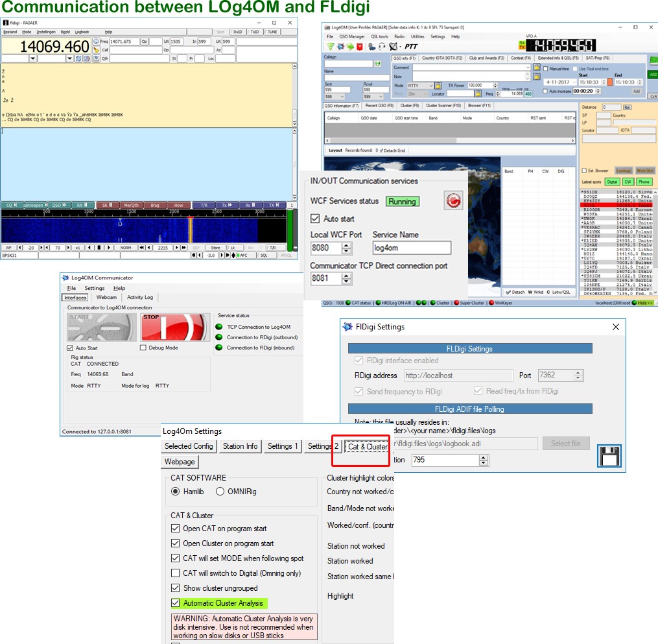
Task: Open Settings menu in Log4OM Communicator
Action: click(x=95, y=288)
